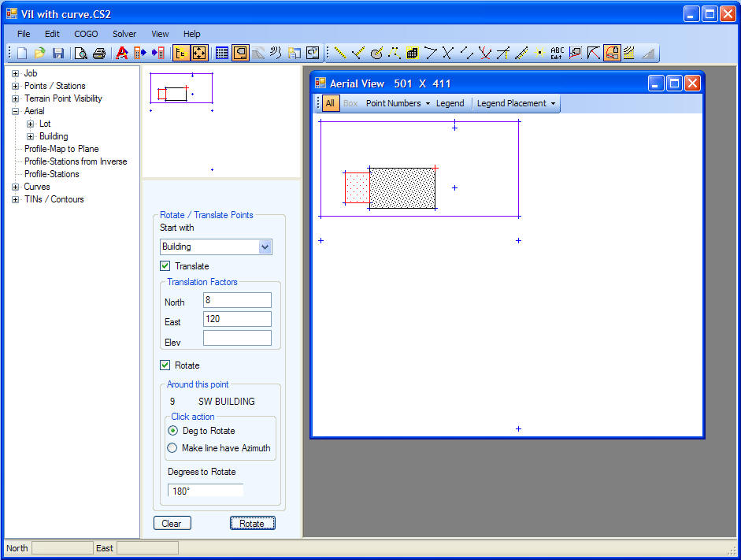Image resolution: width=741 pixels, height=560 pixels.
Task: Toggle the All button in Aerial View
Action: (x=330, y=103)
